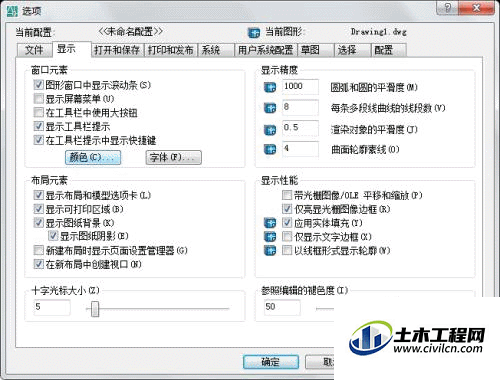Toggle 显示工具栏提示 checkbox
This screenshot has width=500, height=380.
click(39, 126)
